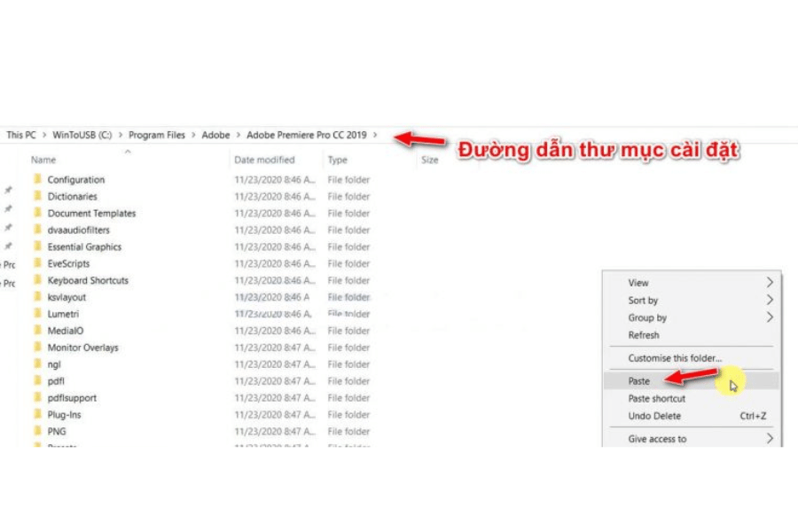Expand the Give access to submenu
The width and height of the screenshot is (798, 532).
tap(769, 439)
